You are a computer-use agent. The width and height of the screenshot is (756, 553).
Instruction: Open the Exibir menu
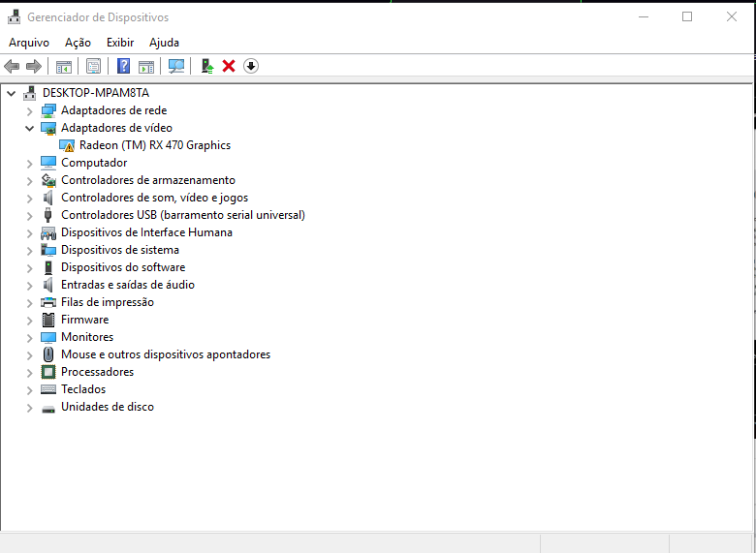[120, 43]
